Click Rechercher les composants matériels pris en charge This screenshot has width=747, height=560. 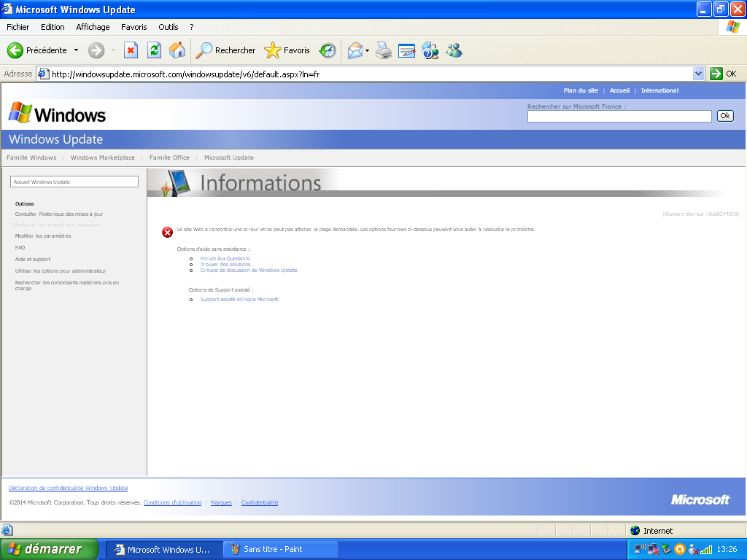(x=66, y=285)
